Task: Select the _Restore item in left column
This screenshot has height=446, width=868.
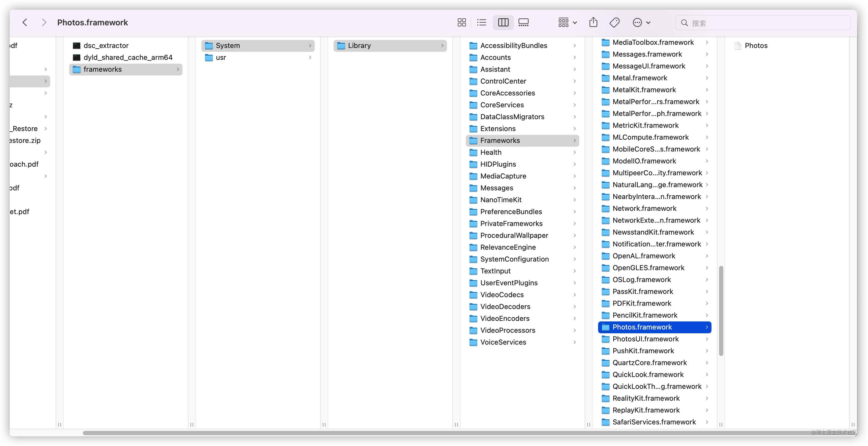Action: 30,128
